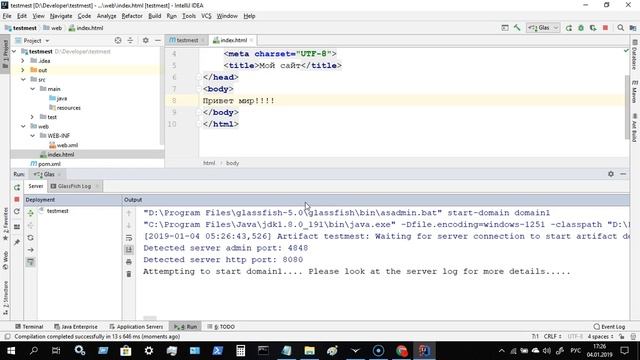The image size is (640, 360).
Task: Open the Event Log
Action: [x=609, y=327]
